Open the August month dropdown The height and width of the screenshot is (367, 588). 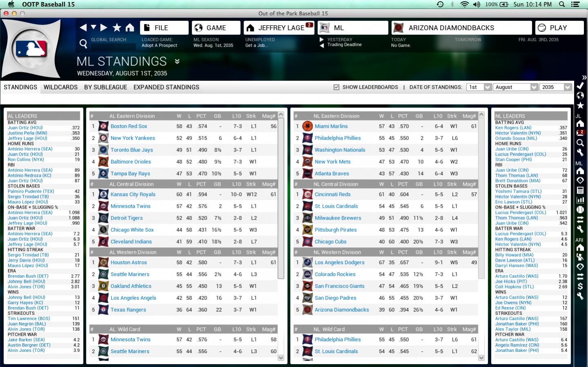click(x=516, y=87)
